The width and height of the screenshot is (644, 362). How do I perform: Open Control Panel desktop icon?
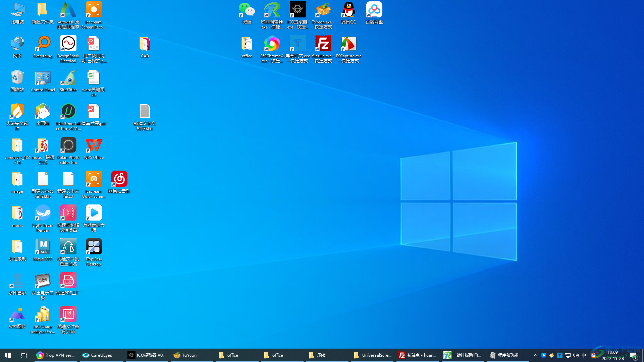43,81
